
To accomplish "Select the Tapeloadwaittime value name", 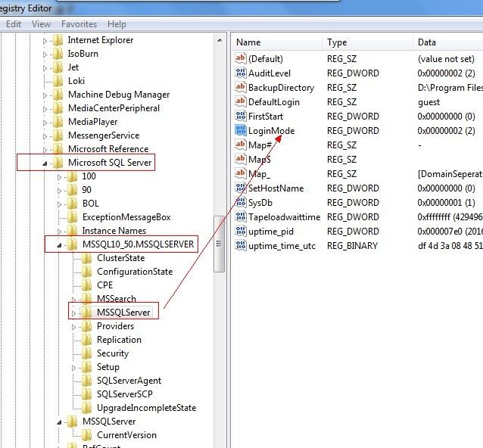I will coord(285,217).
